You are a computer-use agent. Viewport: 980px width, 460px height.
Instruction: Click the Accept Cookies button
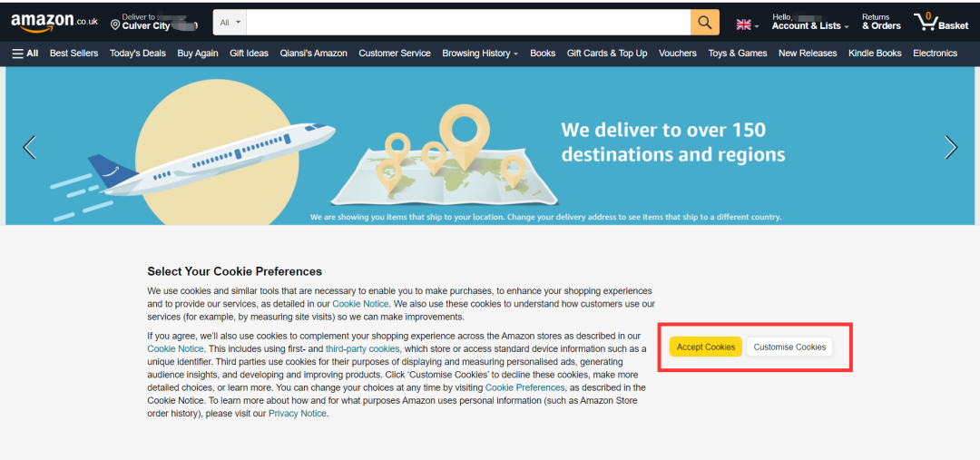pyautogui.click(x=706, y=347)
